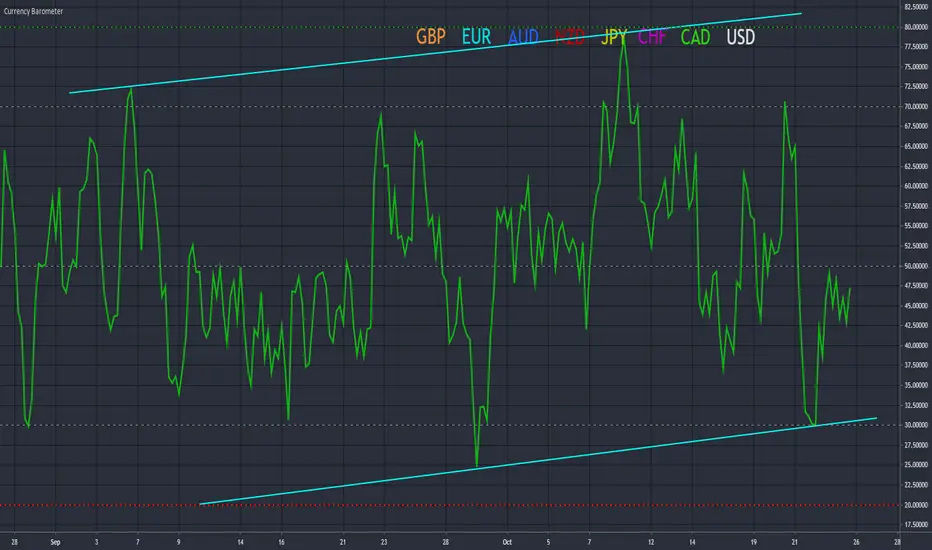Screen dimensions: 932x550
Task: Select the CHF currency label
Action: point(652,37)
